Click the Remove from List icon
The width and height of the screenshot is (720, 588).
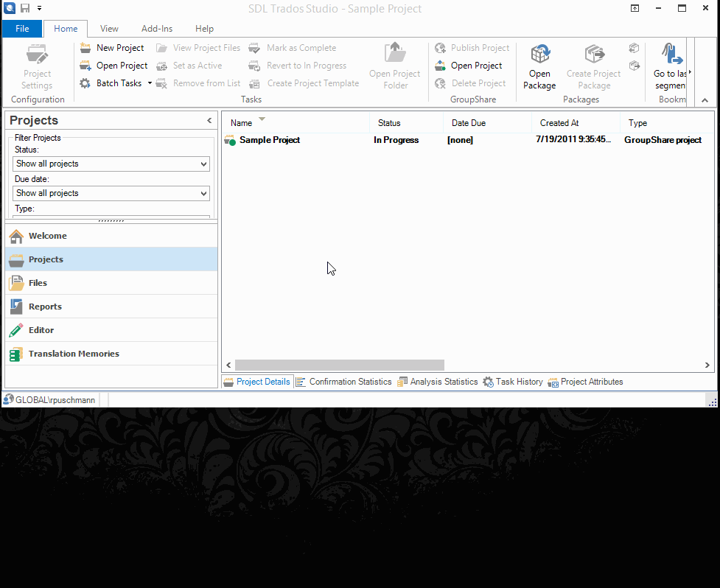click(161, 83)
